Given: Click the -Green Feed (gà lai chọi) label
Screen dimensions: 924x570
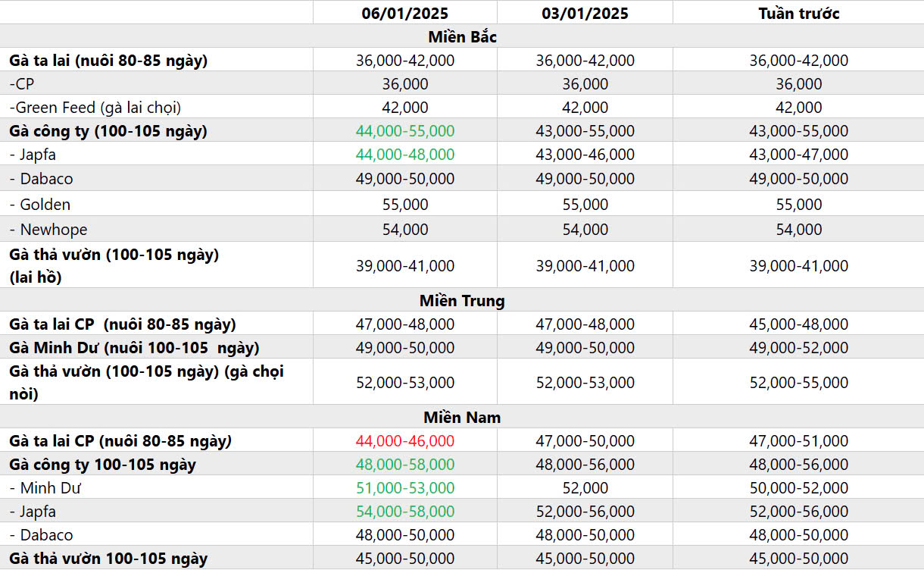Looking at the screenshot, I should click(95, 108).
